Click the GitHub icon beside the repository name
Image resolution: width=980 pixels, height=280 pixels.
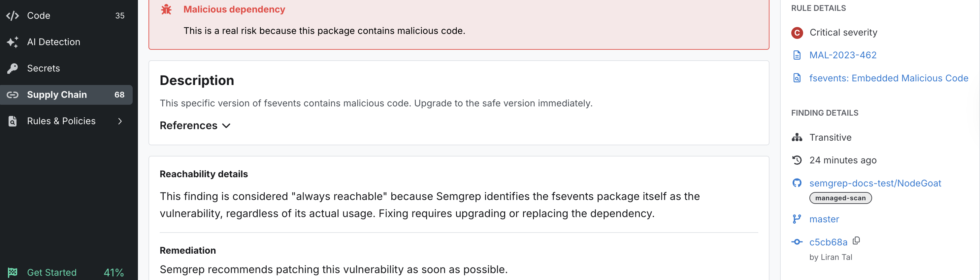click(x=797, y=183)
